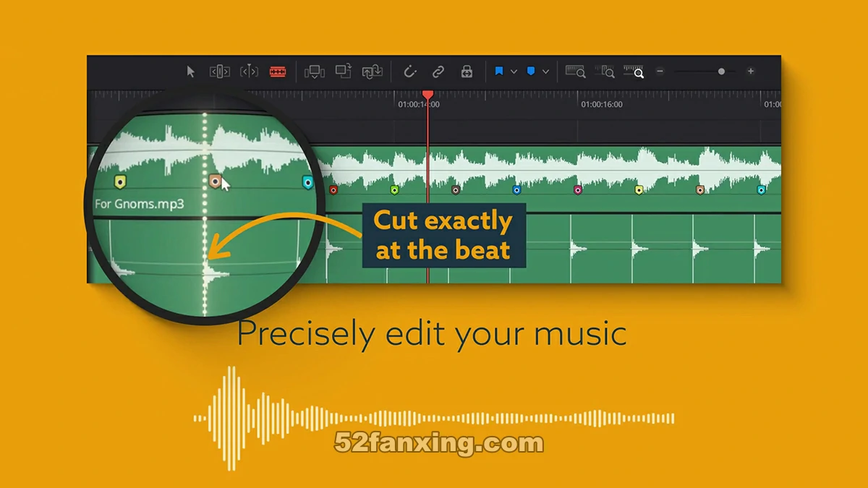Image resolution: width=868 pixels, height=488 pixels.
Task: Select the brown clip marker near the playhead
Action: (x=456, y=190)
